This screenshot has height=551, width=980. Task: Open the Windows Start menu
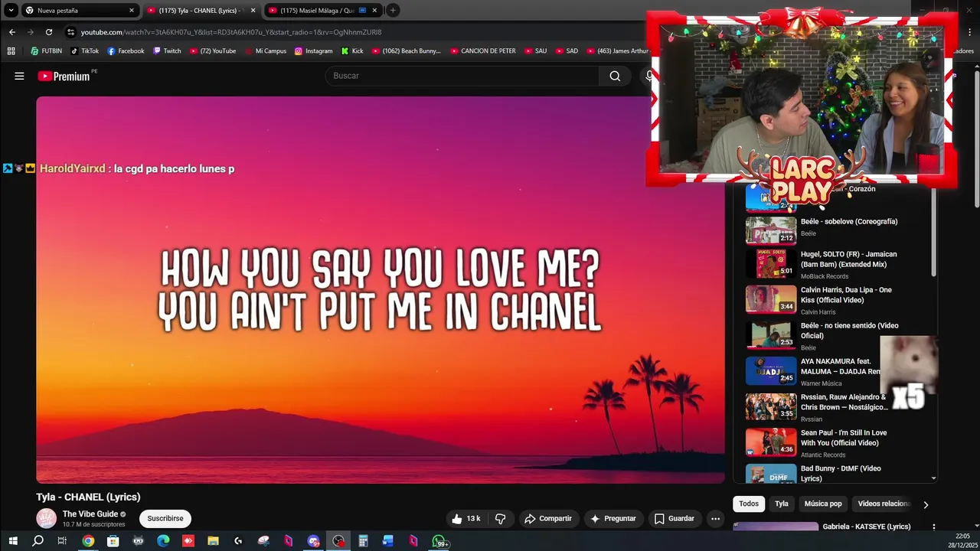pyautogui.click(x=13, y=541)
